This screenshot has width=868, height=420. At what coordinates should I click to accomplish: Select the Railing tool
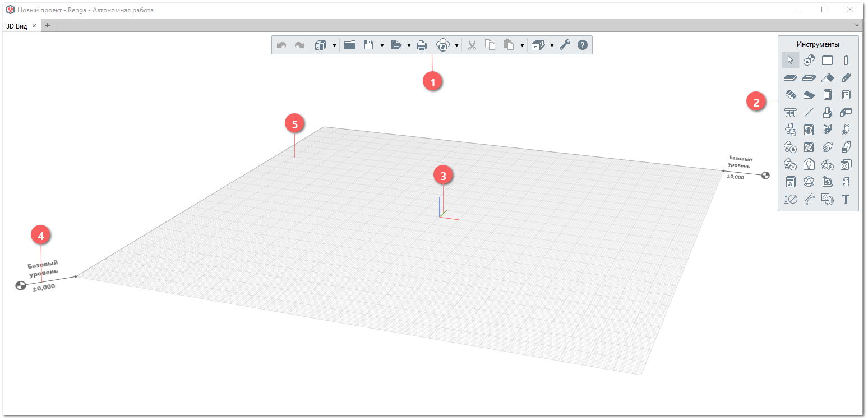coord(791,112)
